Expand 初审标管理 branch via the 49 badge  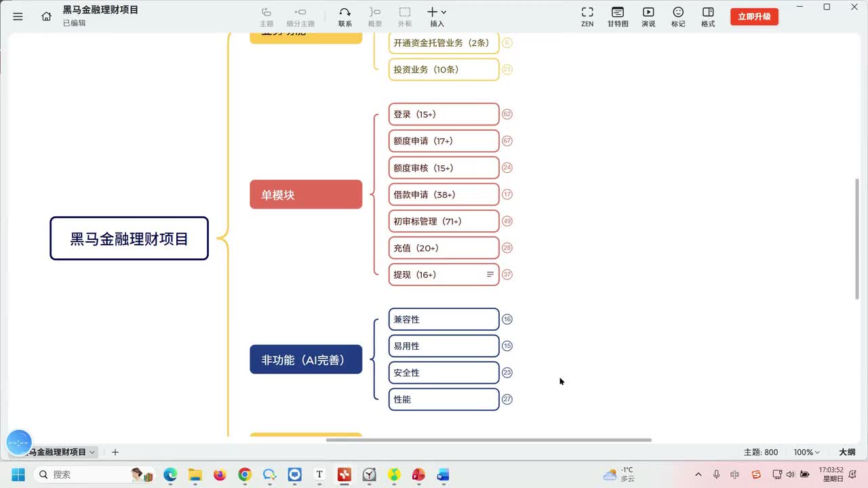click(507, 221)
